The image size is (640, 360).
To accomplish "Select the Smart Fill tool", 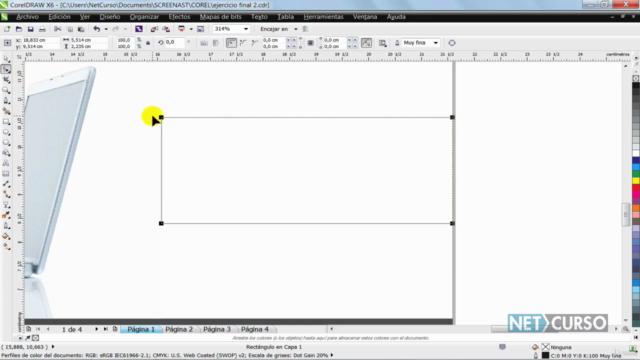I will point(6,111).
